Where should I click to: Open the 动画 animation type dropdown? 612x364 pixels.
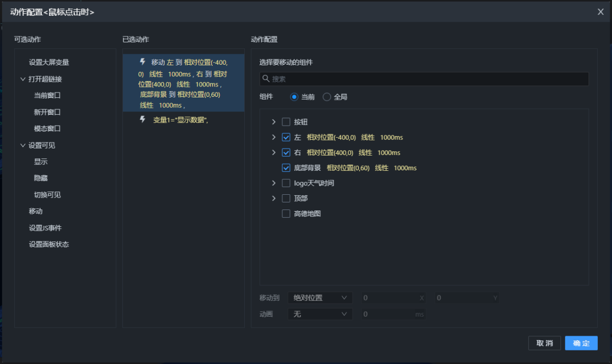320,314
